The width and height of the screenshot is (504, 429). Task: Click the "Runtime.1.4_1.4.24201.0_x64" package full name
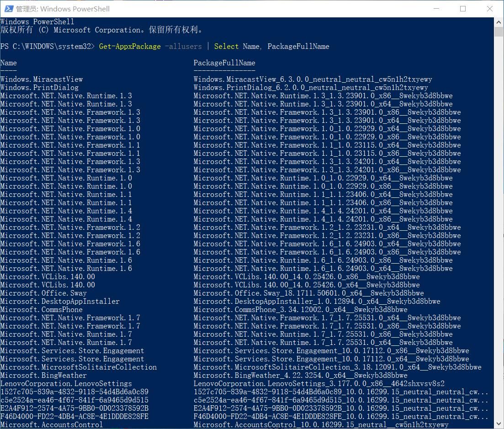pyautogui.click(x=323, y=211)
